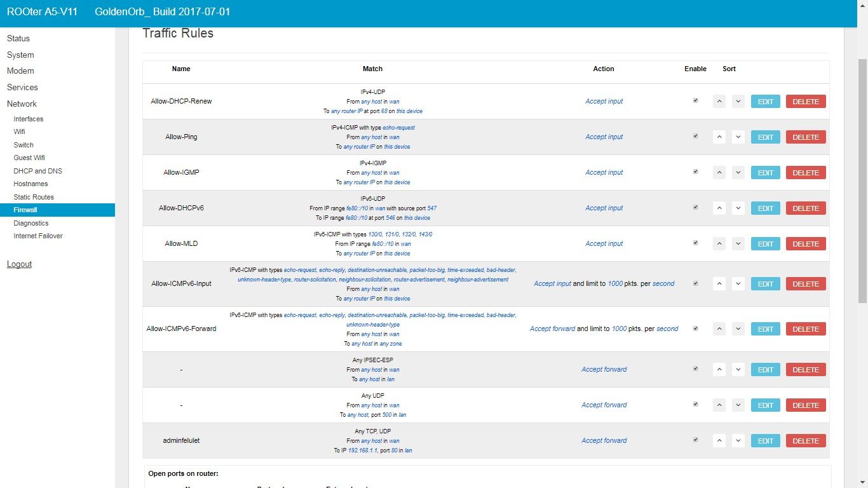Move the Allow-Ping rule down
The height and width of the screenshot is (488, 868).
(x=738, y=137)
